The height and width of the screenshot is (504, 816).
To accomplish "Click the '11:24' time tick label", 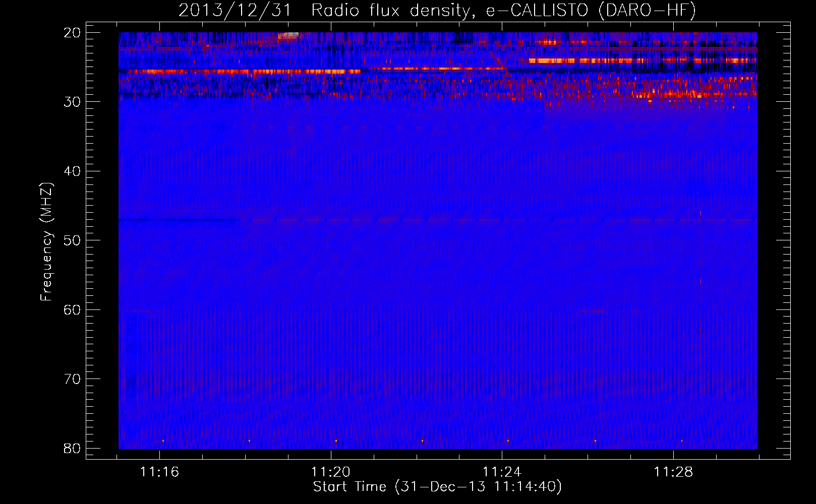I will tap(502, 472).
